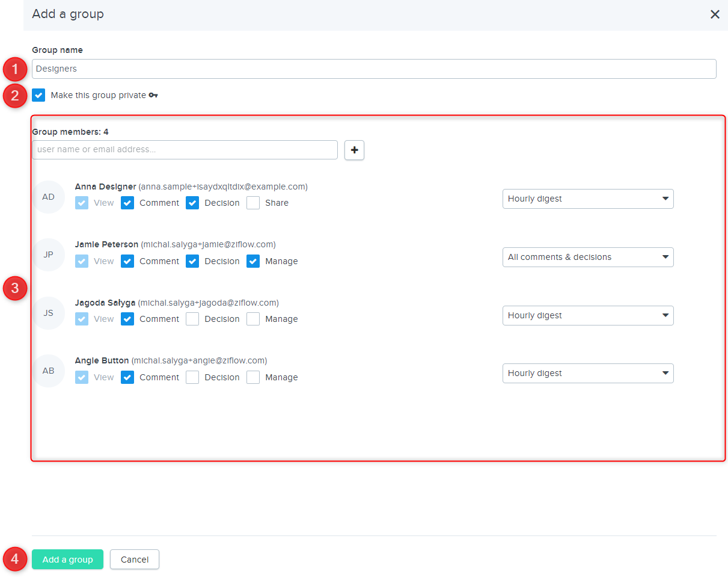
Task: Toggle Decision permission for Anna Designer
Action: pyautogui.click(x=192, y=203)
